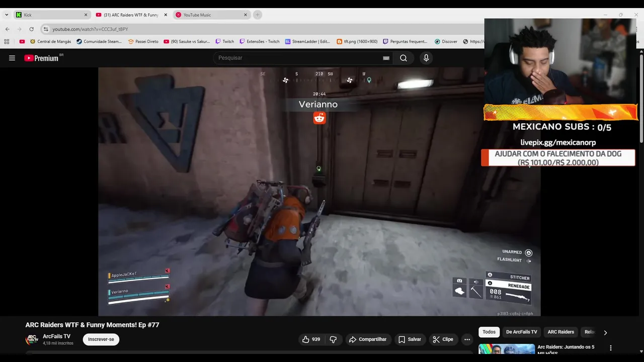Go forward with the browser forward arrow
This screenshot has width=644, height=362.
pos(20,29)
